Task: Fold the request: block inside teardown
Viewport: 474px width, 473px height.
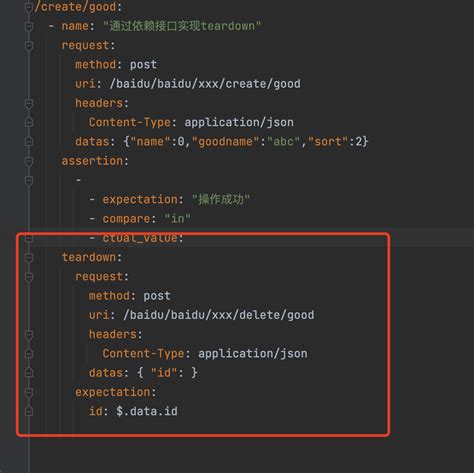Action: coord(29,277)
